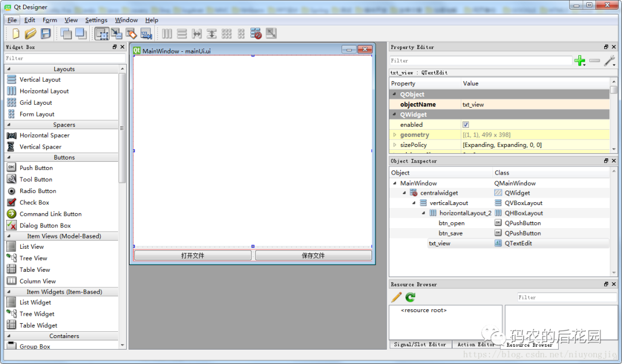This screenshot has height=364, width=622.
Task: Collapse Item Widgets (Item-Based) category
Action: tap(9, 291)
